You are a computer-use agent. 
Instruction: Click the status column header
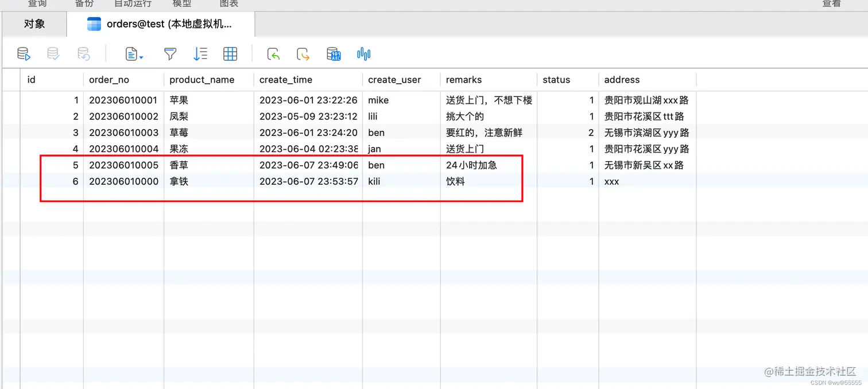(568, 80)
